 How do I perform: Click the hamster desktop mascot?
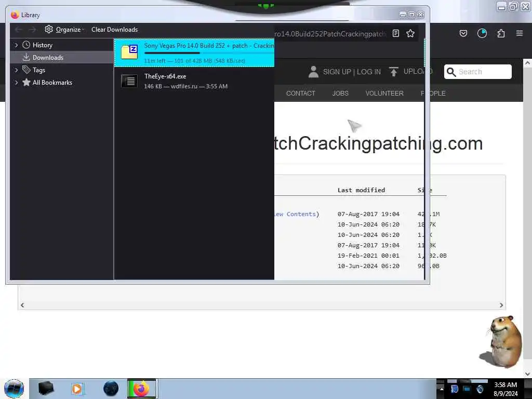click(502, 341)
